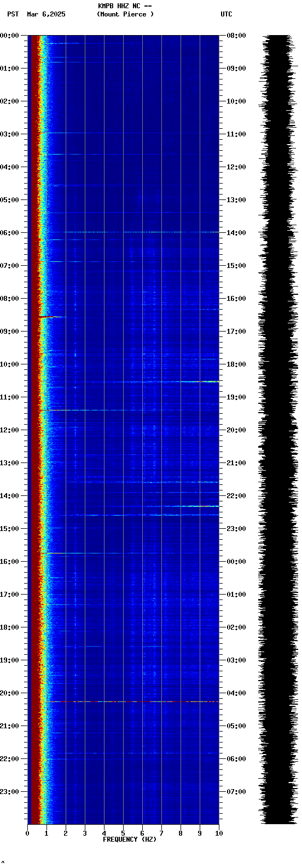Click the 04:00 UTC time label
302x868 pixels.
[x=236, y=693]
